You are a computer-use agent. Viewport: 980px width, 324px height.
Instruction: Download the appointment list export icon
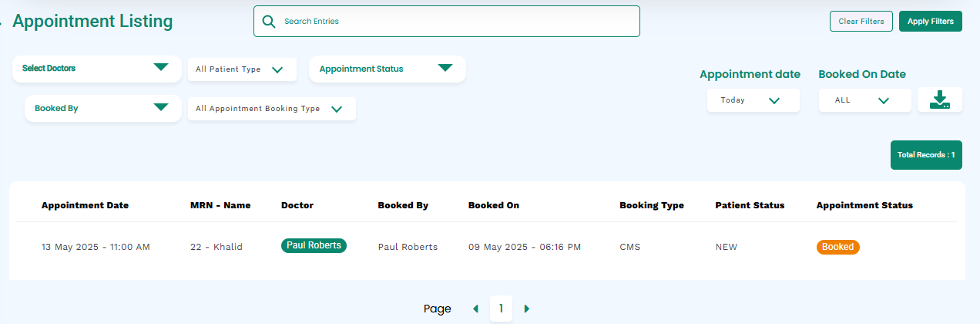[940, 100]
